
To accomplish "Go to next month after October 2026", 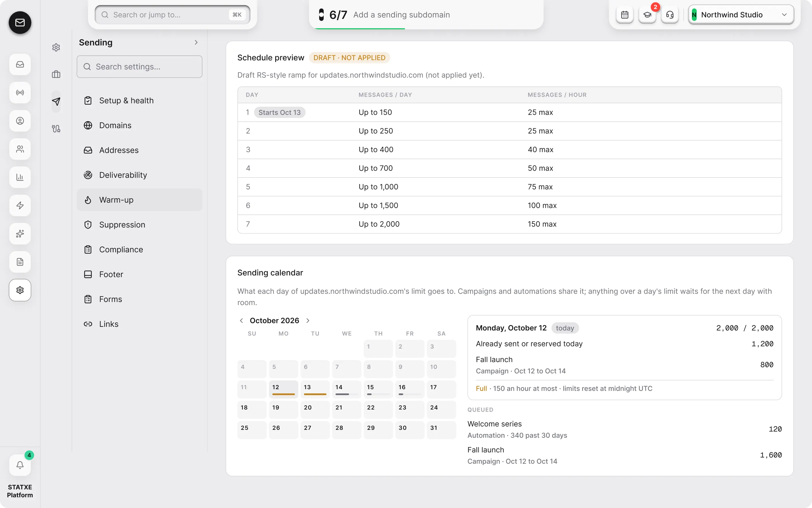I will click(x=308, y=321).
